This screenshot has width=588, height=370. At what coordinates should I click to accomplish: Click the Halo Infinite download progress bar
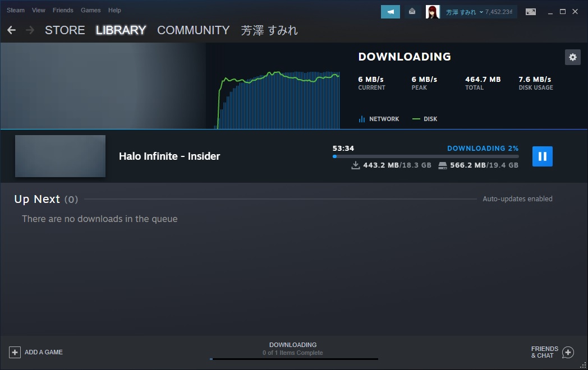coord(426,156)
